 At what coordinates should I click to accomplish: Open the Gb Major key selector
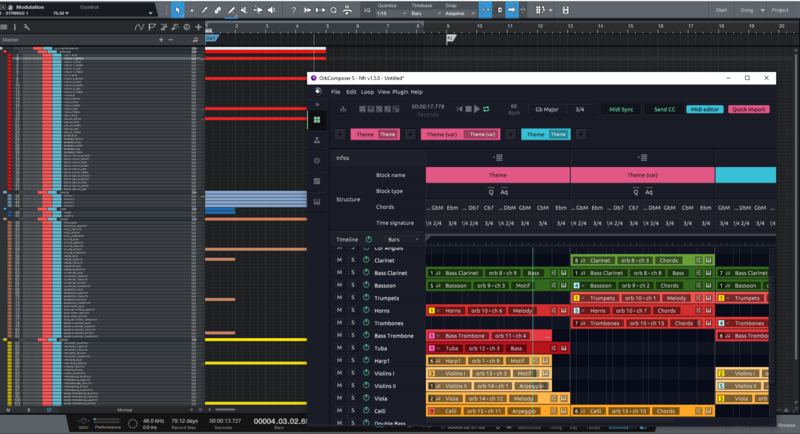(x=545, y=109)
